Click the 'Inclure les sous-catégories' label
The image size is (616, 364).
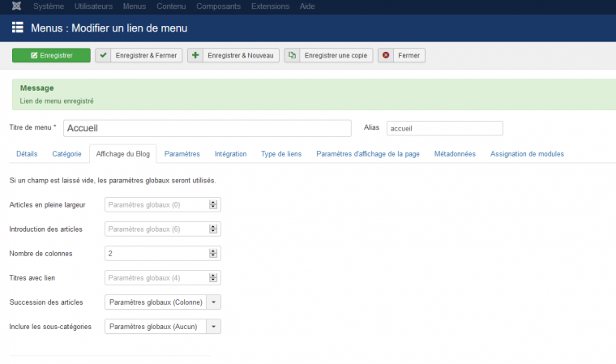50,327
